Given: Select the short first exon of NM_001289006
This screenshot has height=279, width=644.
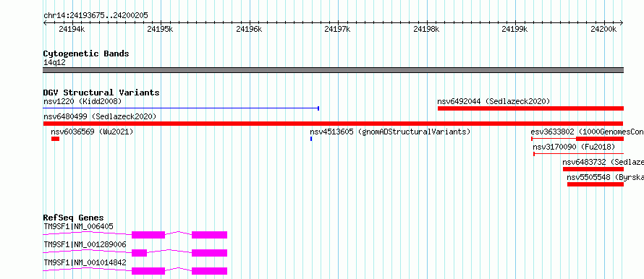Looking at the screenshot, I should point(139,253).
